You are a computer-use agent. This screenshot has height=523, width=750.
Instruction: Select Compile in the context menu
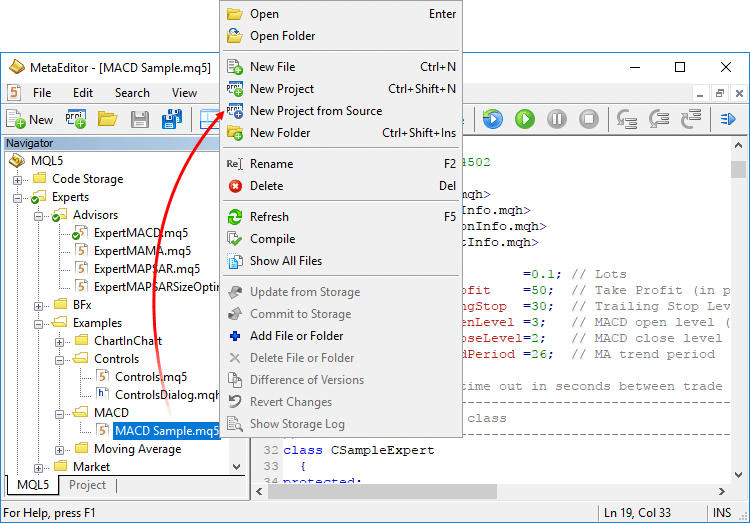point(272,239)
